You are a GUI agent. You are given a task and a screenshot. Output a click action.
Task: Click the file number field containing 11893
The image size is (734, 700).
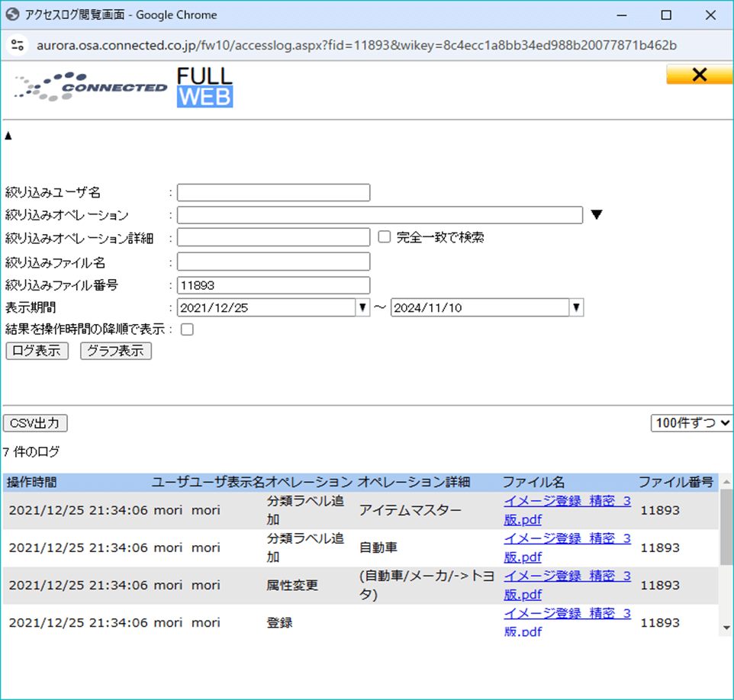273,285
